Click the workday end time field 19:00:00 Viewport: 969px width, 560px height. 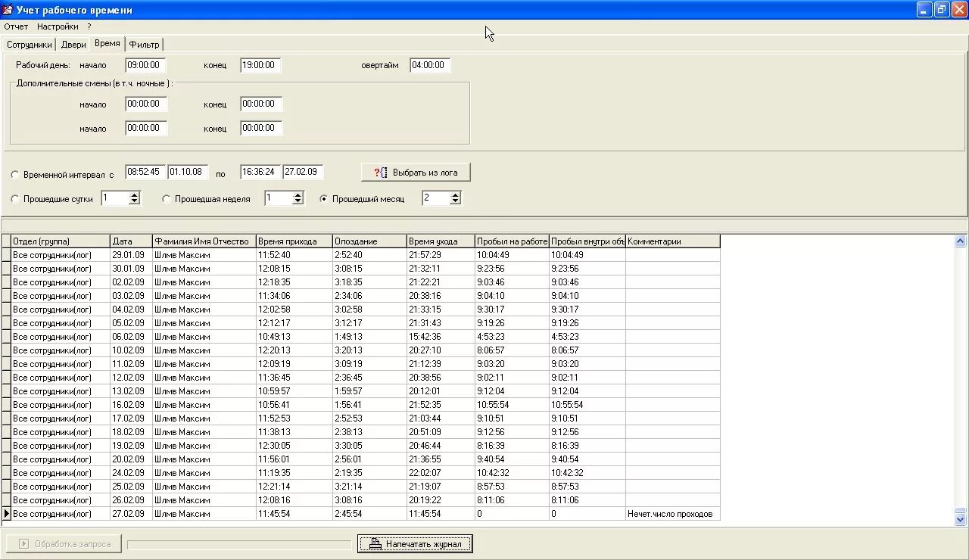[261, 65]
